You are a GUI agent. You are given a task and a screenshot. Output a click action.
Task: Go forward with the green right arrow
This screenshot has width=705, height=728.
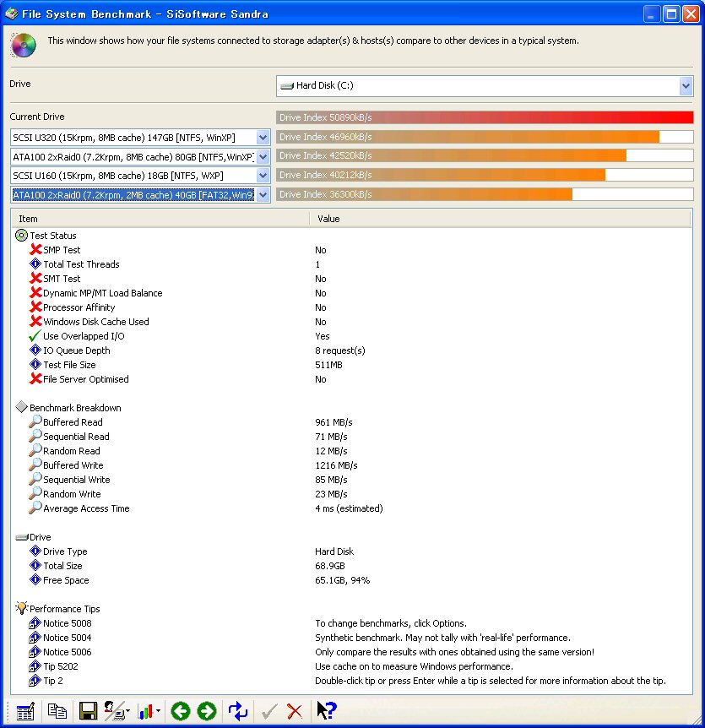pyautogui.click(x=207, y=711)
